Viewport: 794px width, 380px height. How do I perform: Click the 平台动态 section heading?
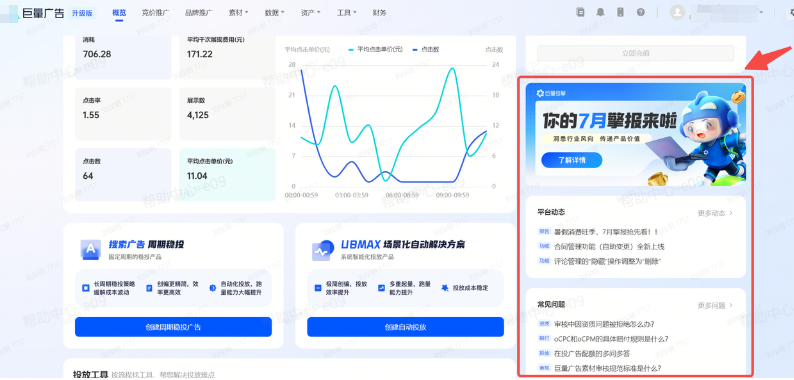[551, 212]
